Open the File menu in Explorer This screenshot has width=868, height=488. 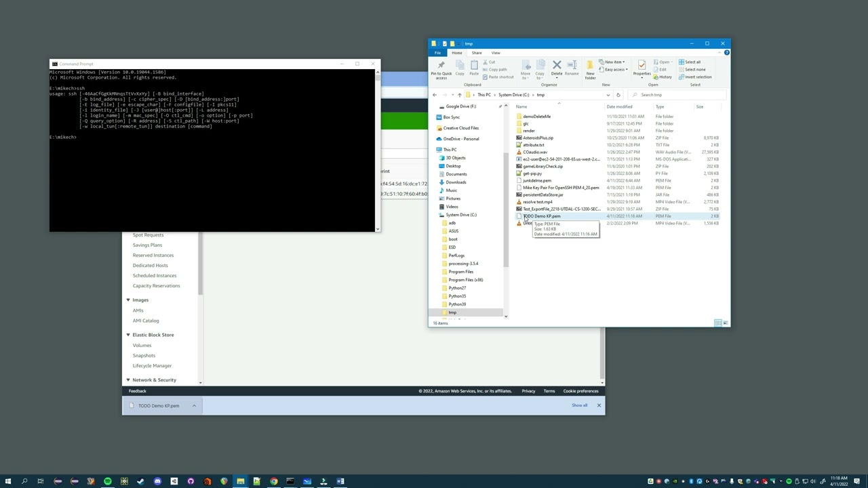click(x=437, y=53)
